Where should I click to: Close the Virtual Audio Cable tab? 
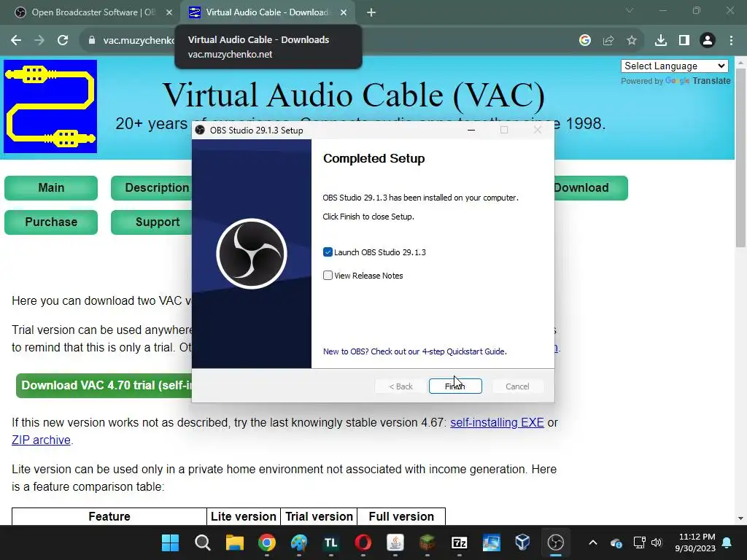tap(344, 12)
